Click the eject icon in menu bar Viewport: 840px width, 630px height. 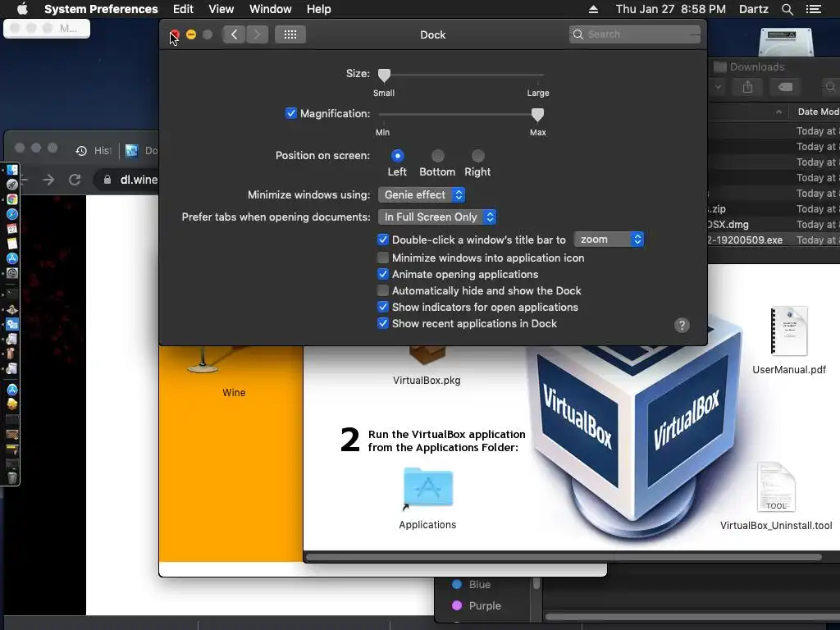593,9
